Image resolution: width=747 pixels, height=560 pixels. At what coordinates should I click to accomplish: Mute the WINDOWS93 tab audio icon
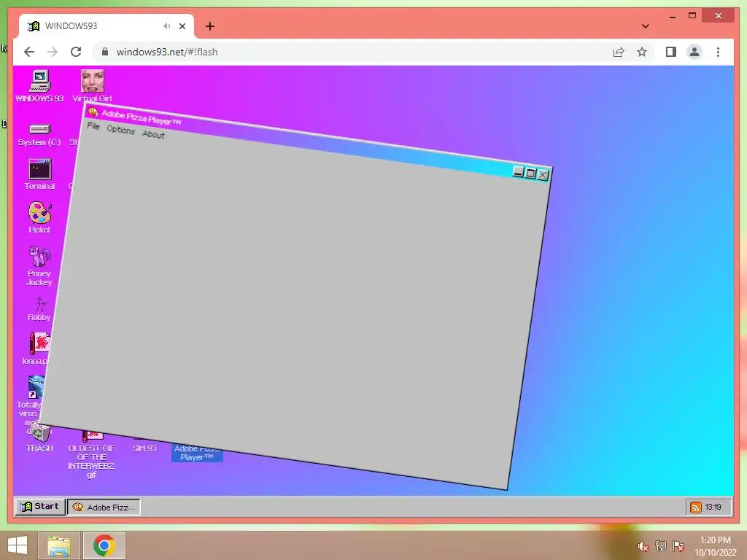[166, 26]
